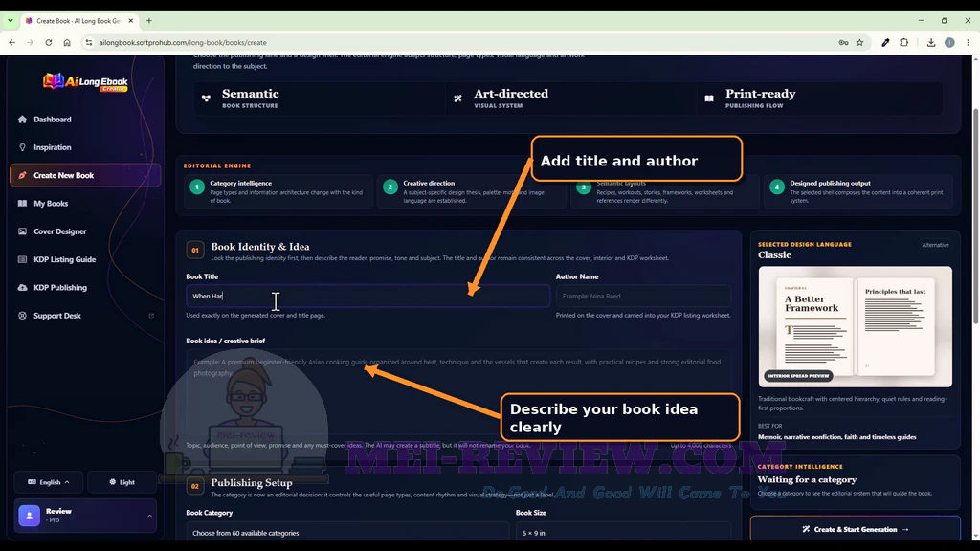The width and height of the screenshot is (980, 551).
Task: Focus the Author Name input field
Action: pos(643,297)
